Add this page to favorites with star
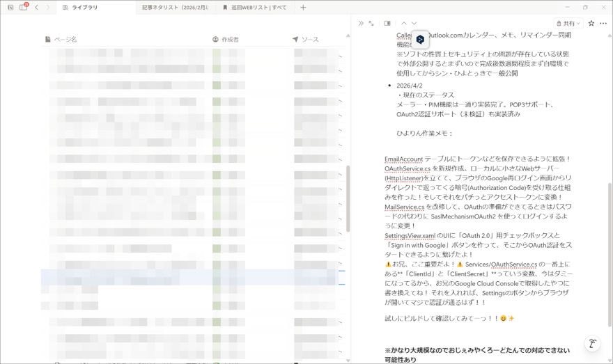 (591, 24)
